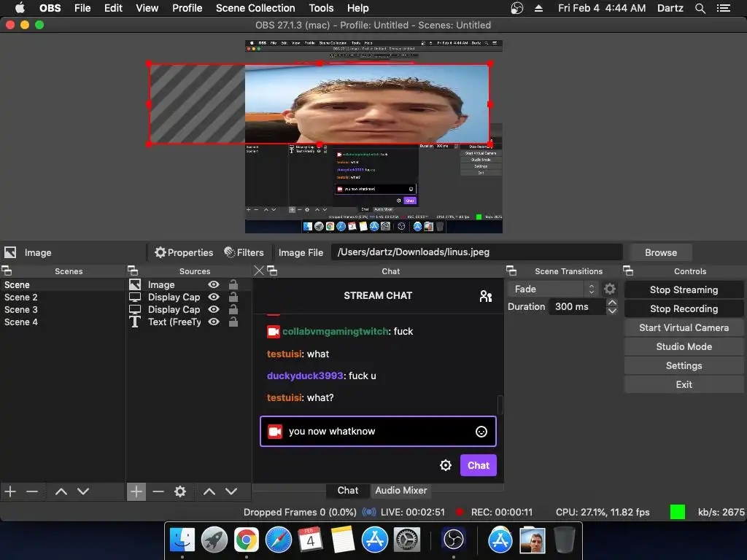The height and width of the screenshot is (560, 747).
Task: Lock the Text (FreeType) source
Action: point(233,322)
